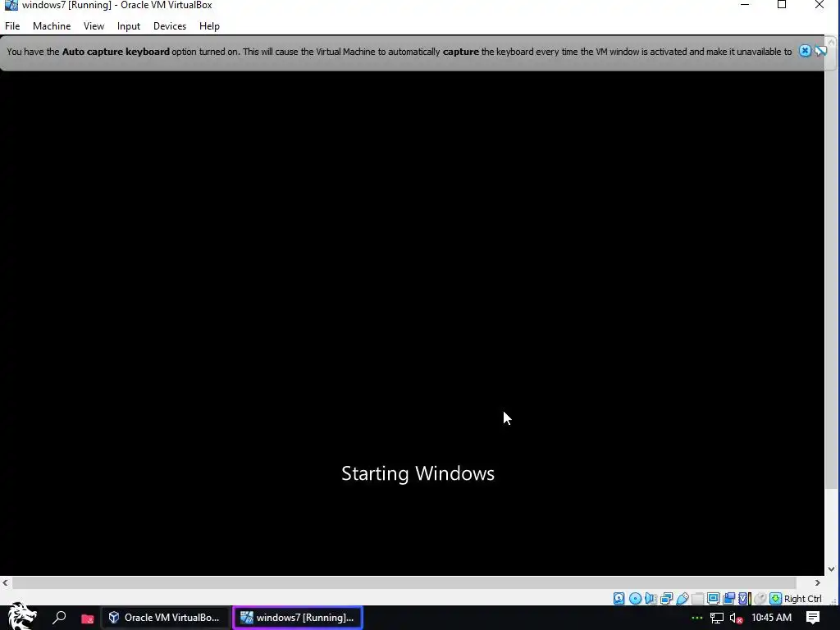
Task: Click the 10:45 AM clock
Action: 771,618
